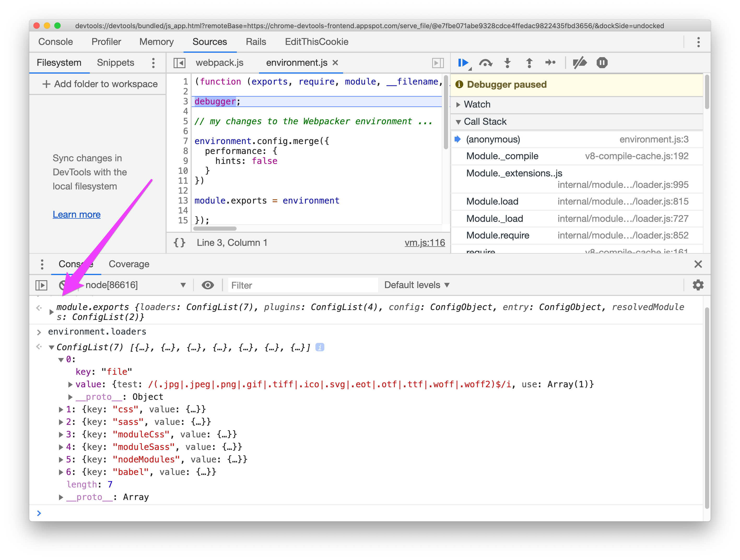The image size is (740, 560).
Task: Collapse the ConfigList(7) array
Action: [51, 347]
